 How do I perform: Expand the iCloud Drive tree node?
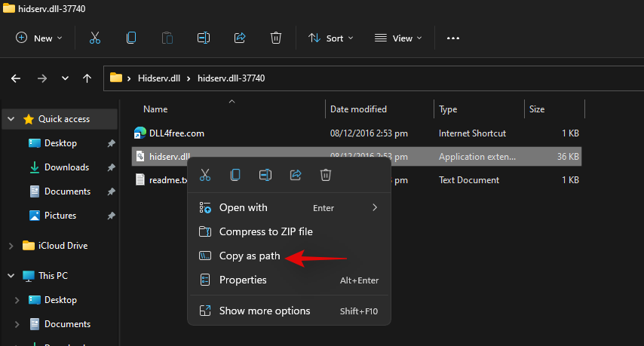(x=11, y=246)
